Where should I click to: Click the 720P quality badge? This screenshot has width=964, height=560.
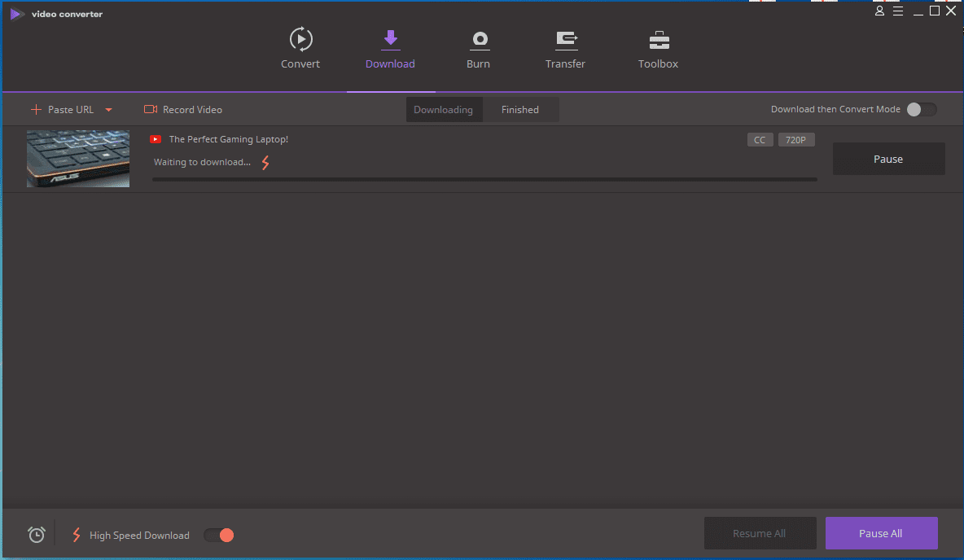[795, 140]
